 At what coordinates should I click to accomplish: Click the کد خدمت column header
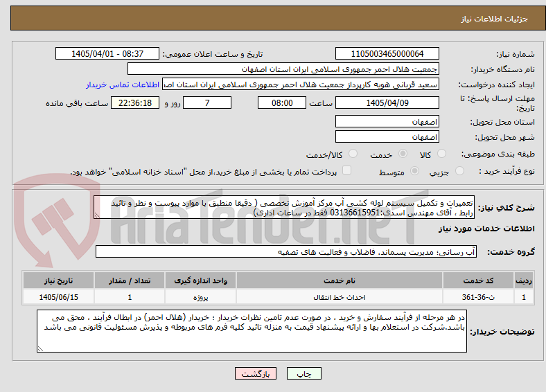[478, 280]
